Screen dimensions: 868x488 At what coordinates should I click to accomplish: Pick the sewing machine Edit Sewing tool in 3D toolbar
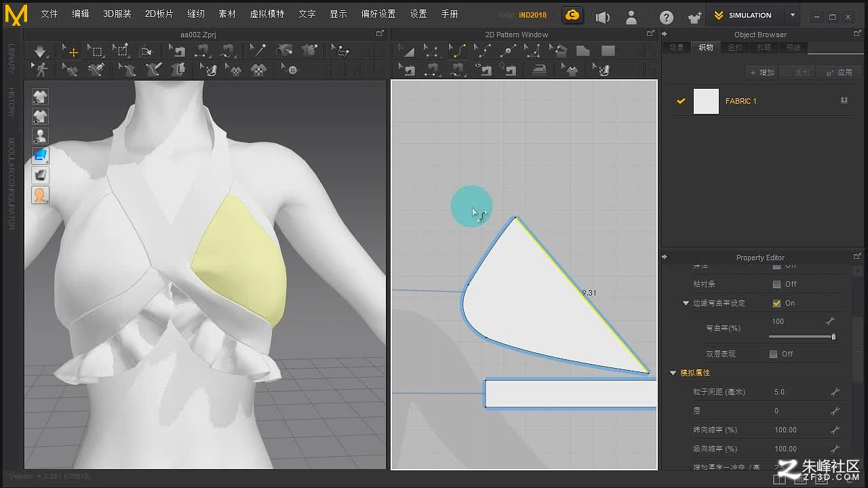pos(176,51)
